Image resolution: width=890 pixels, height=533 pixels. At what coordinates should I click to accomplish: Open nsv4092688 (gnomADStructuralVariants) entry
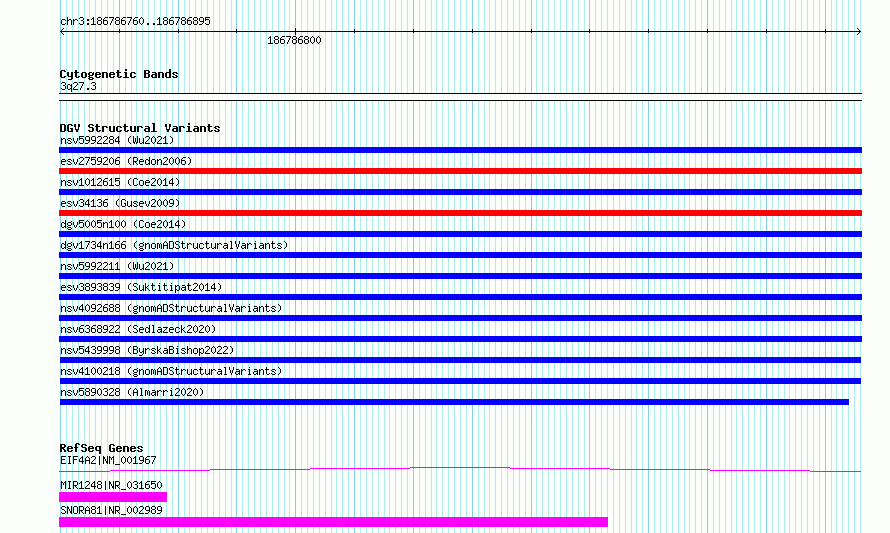coord(171,308)
